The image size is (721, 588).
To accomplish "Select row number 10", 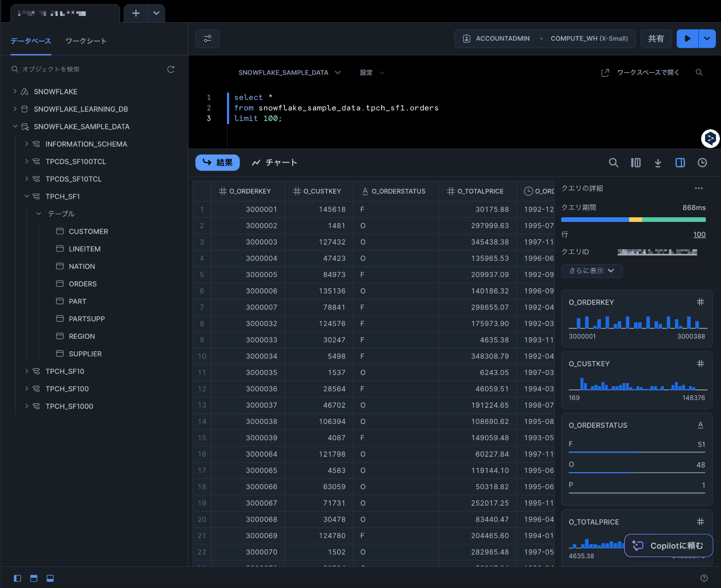I will [x=202, y=356].
